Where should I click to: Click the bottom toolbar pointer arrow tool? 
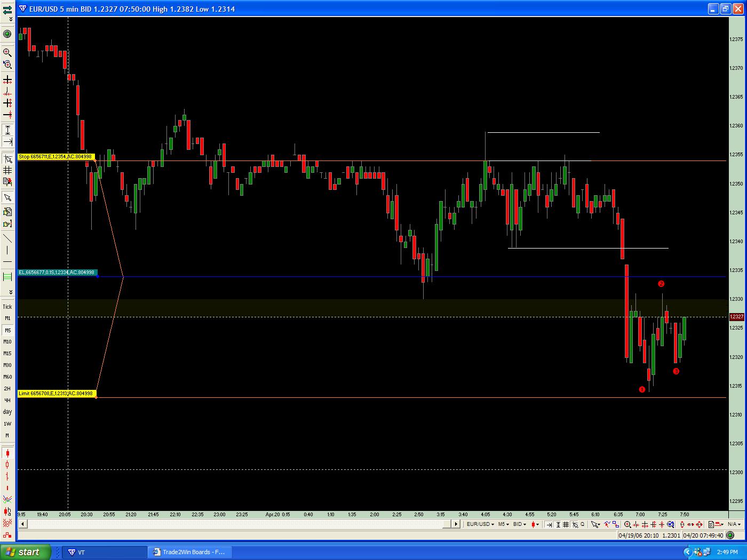click(595, 524)
